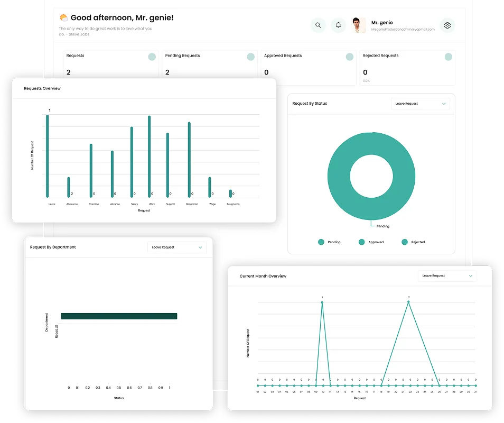Click the Pending Requests card circle icon
This screenshot has height=423, width=504.
pos(250,57)
